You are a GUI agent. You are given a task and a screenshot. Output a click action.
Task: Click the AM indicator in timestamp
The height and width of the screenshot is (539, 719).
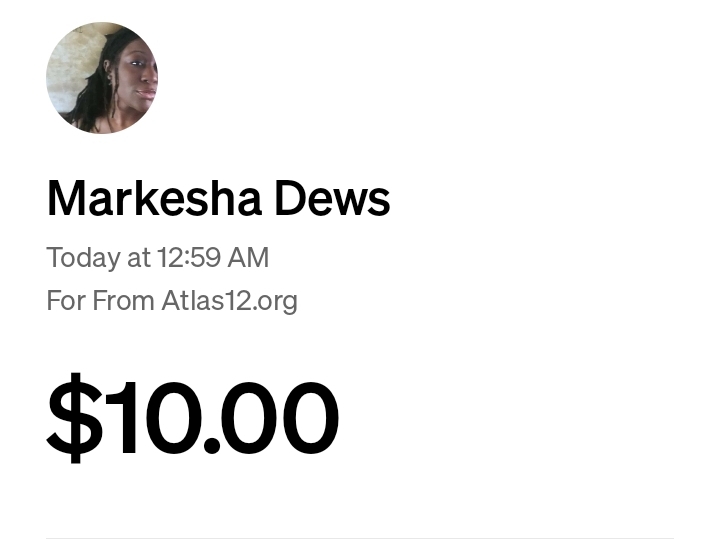[x=248, y=257]
